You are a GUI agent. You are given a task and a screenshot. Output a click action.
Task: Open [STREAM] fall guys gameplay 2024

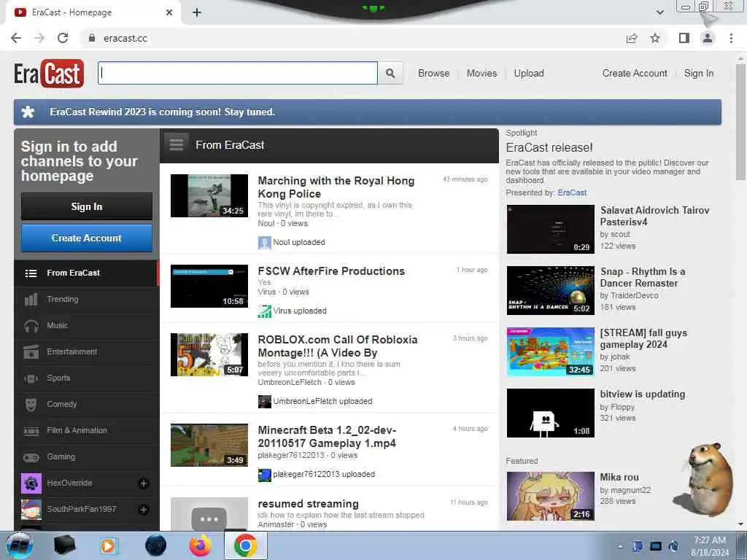click(643, 338)
